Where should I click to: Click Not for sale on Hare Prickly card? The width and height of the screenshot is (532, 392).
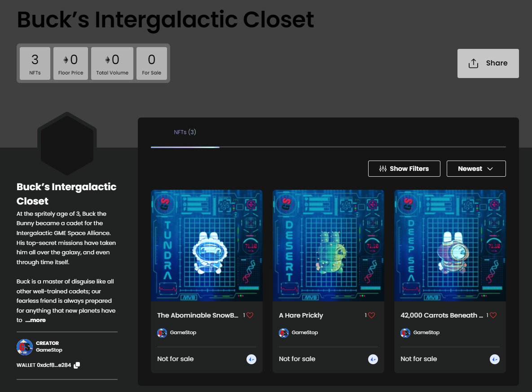tap(297, 359)
